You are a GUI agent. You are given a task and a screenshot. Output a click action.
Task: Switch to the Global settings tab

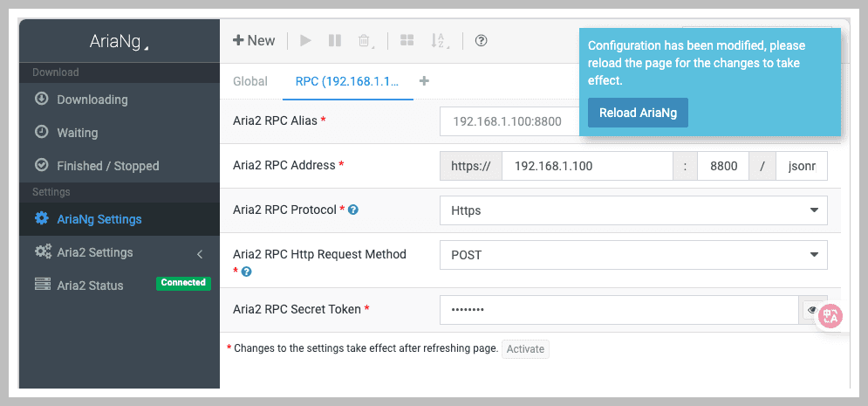pos(250,81)
